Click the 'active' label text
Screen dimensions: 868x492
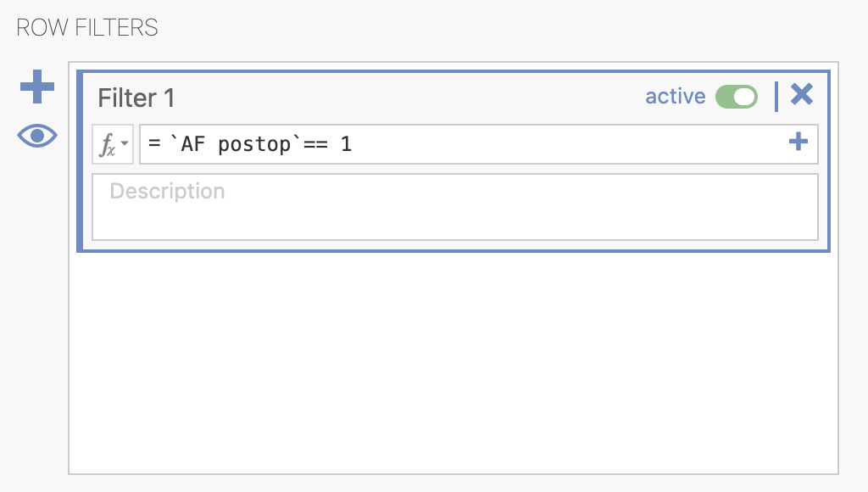coord(676,97)
